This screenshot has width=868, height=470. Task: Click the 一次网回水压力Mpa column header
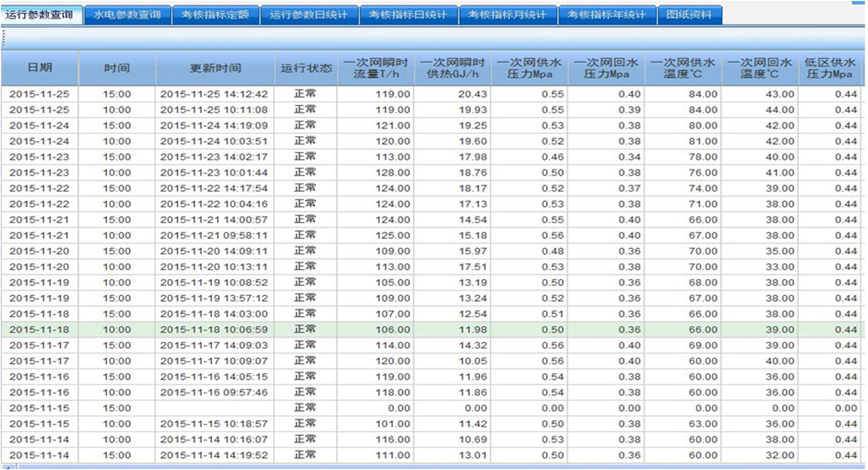607,68
